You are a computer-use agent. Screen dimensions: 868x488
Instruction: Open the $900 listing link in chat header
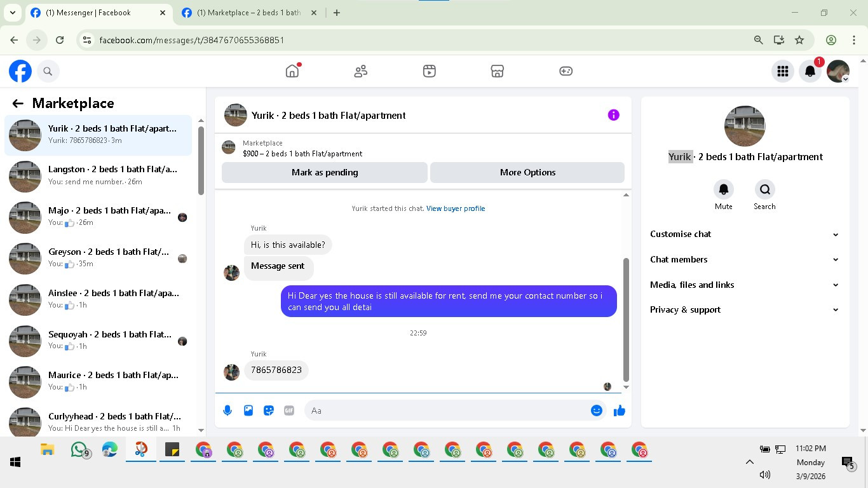(302, 154)
